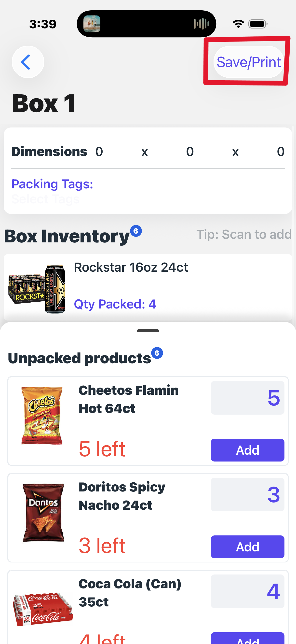296x644 pixels.
Task: Tap the Box Inventory count badge
Action: point(136,231)
